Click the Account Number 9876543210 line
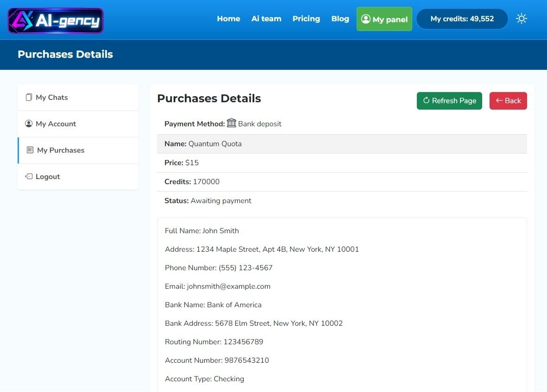547x392 pixels. 217,361
